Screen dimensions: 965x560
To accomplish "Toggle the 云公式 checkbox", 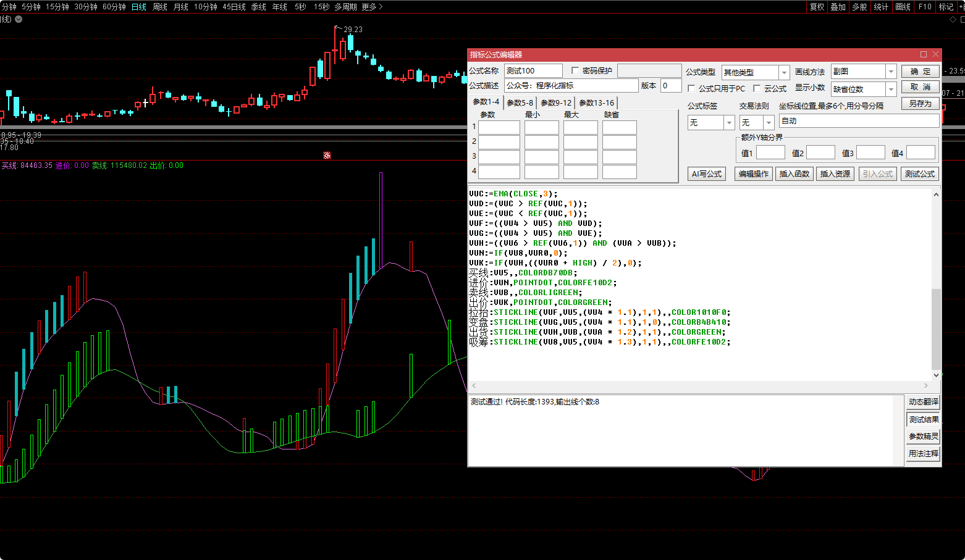I will [x=757, y=88].
